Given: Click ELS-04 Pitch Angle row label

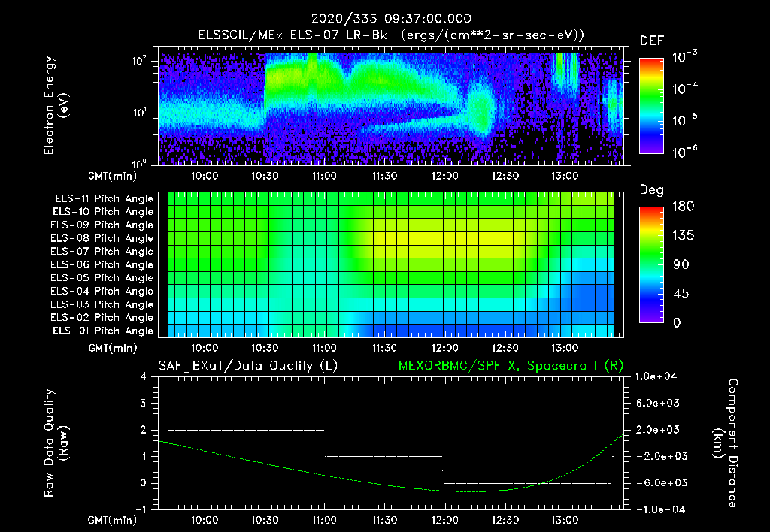Looking at the screenshot, I should 102,292.
